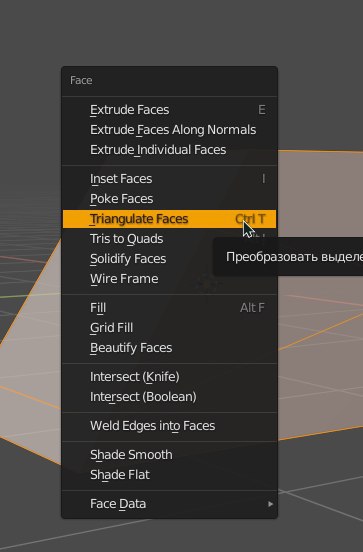Choose Shade Flat entry
This screenshot has width=363, height=552.
169,475
